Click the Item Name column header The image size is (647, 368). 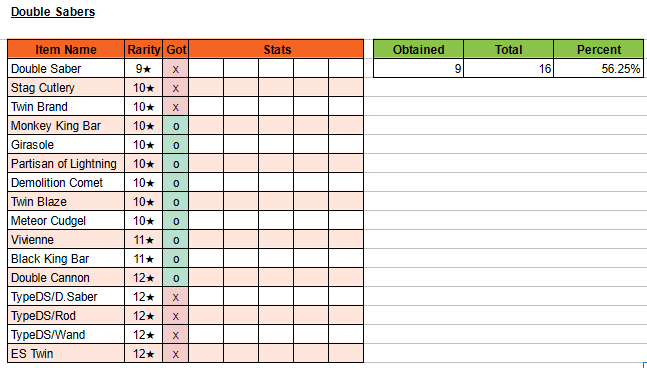click(66, 50)
